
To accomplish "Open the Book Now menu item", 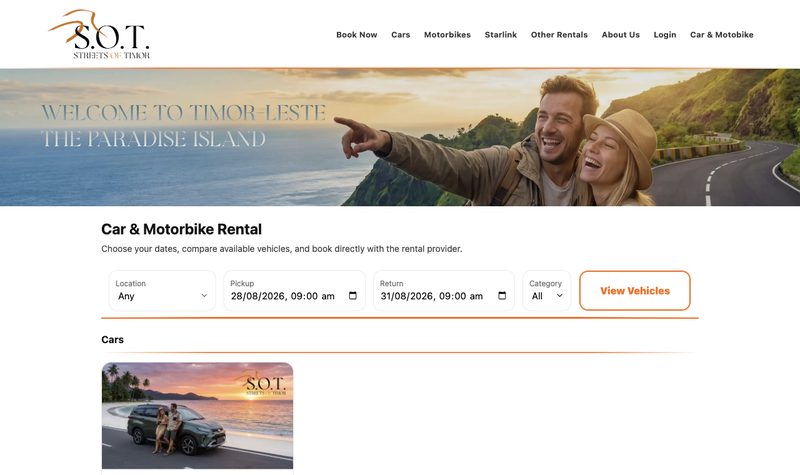I will click(x=357, y=35).
